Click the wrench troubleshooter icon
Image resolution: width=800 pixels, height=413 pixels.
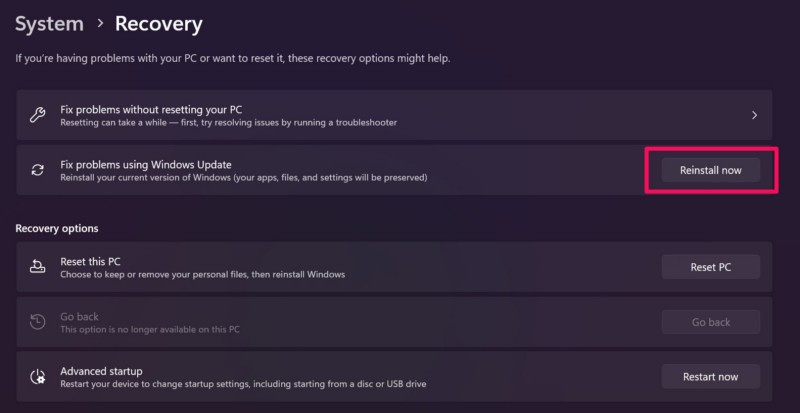37,115
